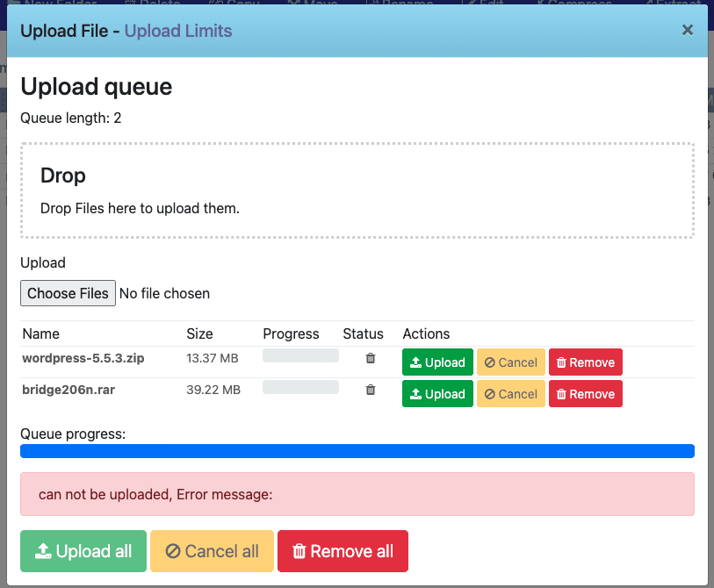Click trash status icon for bridge206n.rar
The image size is (714, 588).
371,390
